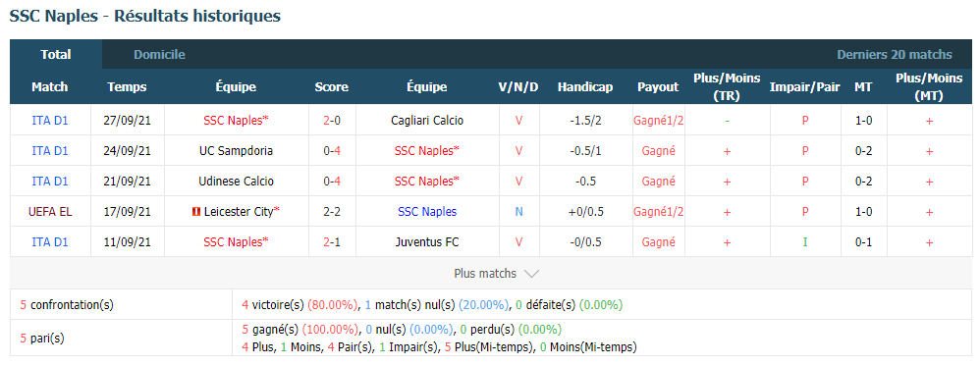Click the Handicap column header

pyautogui.click(x=585, y=86)
